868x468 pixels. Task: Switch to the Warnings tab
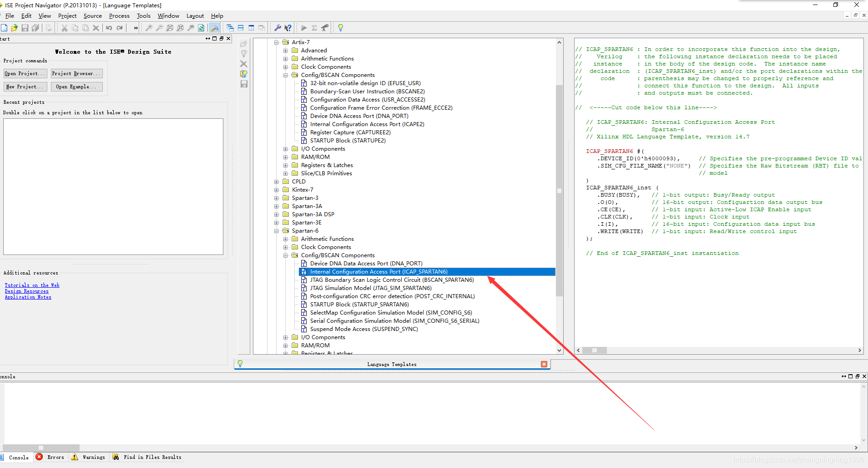tap(89, 457)
